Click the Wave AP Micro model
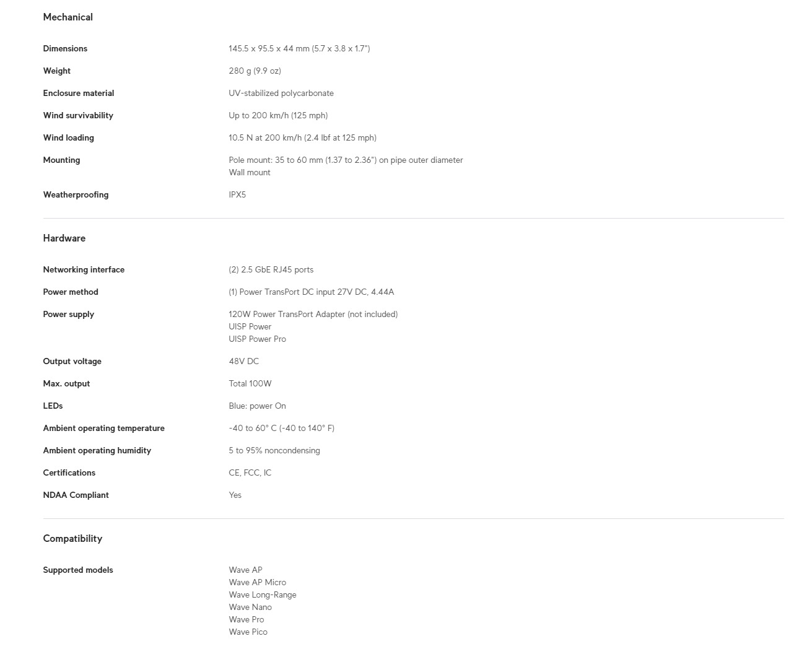Image resolution: width=812 pixels, height=662 pixels. (x=257, y=583)
